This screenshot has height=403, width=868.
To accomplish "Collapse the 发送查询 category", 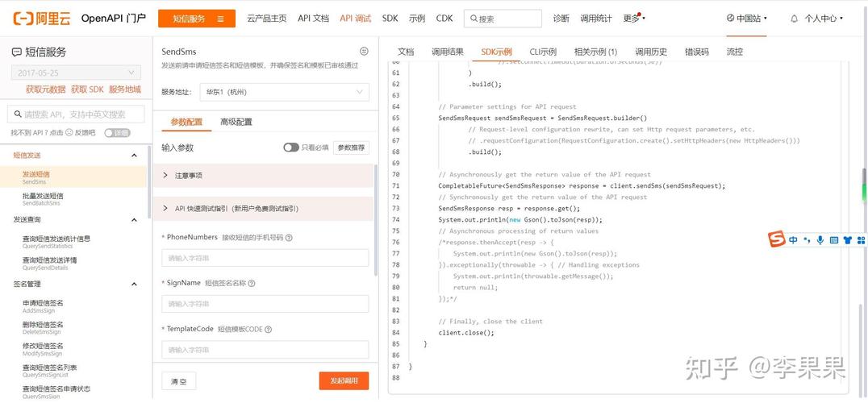I will [134, 219].
